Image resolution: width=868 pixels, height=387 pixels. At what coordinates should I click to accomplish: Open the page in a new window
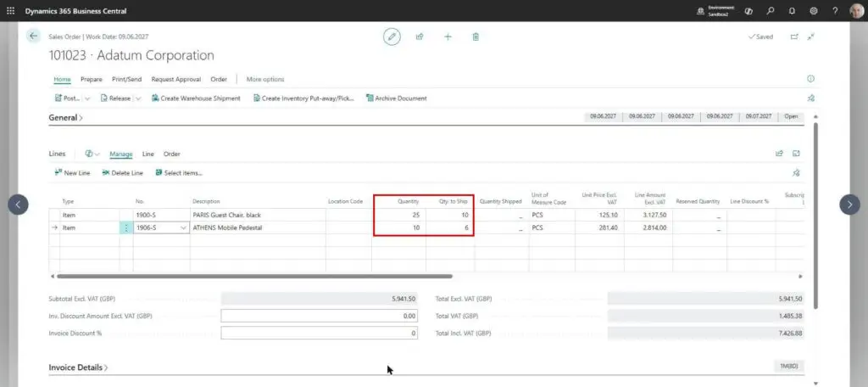[x=794, y=36]
